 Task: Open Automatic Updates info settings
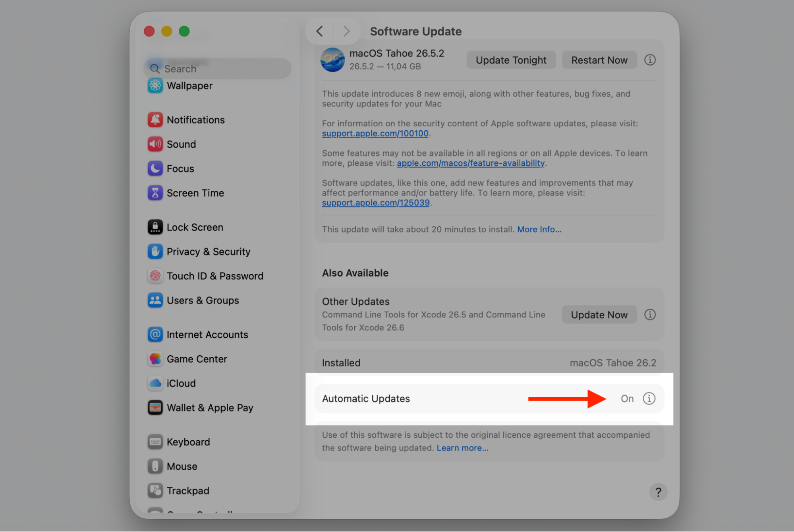click(649, 399)
